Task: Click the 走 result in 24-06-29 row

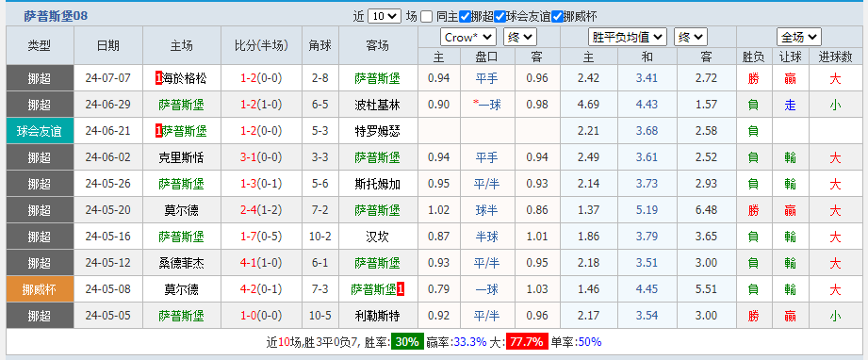Action: pyautogui.click(x=790, y=105)
